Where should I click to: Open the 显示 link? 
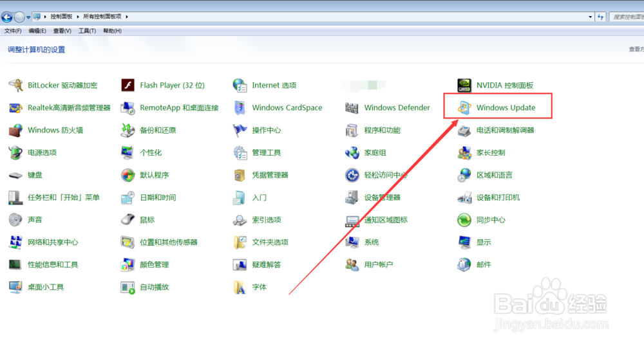(484, 242)
